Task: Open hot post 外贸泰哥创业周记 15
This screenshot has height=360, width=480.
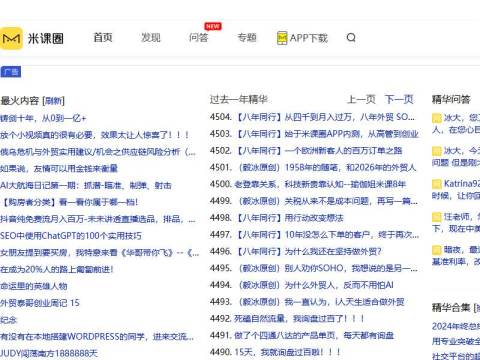Action: pos(40,303)
